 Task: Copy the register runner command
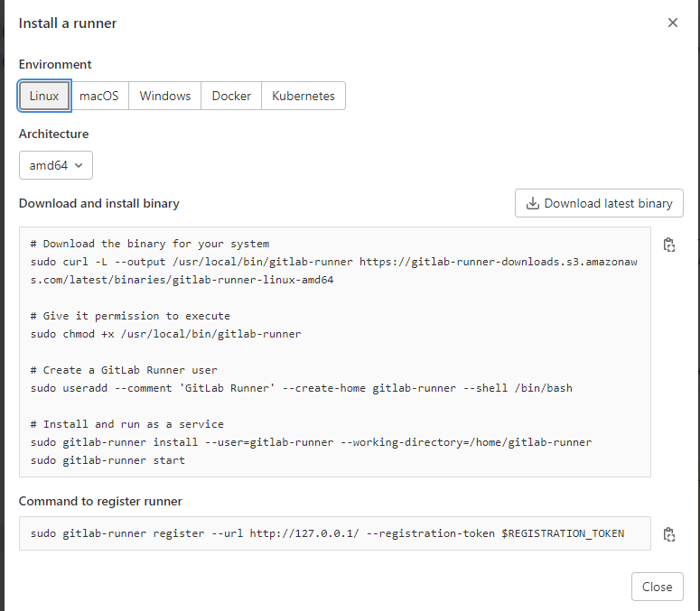[x=668, y=534]
